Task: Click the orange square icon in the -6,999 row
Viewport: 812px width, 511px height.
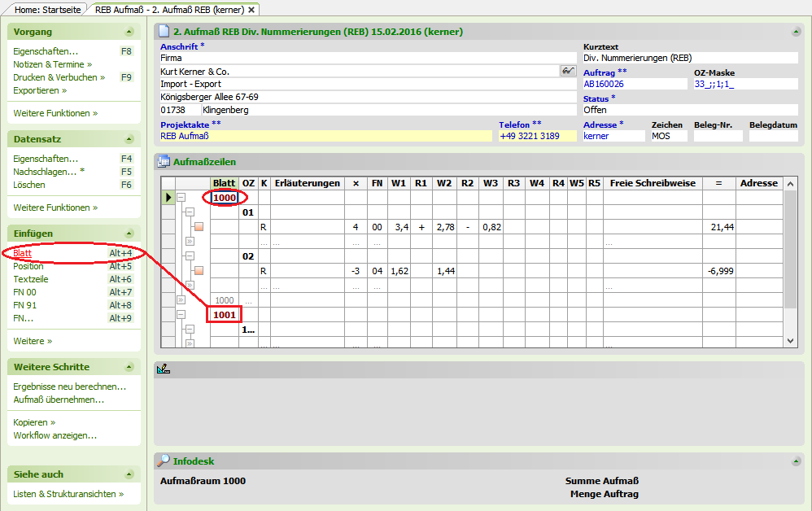Action: tap(198, 271)
